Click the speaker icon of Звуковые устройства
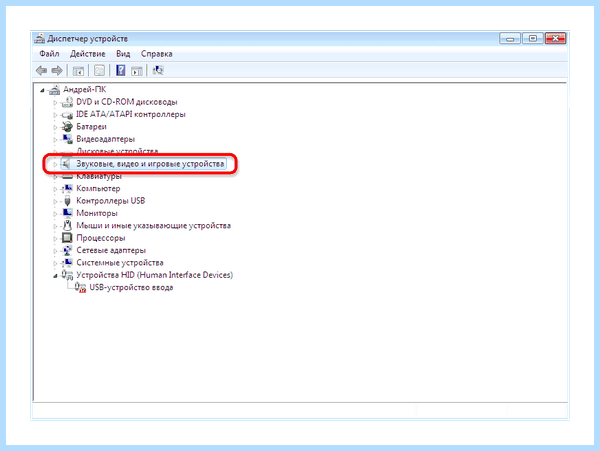This screenshot has height=451, width=600. [x=67, y=164]
